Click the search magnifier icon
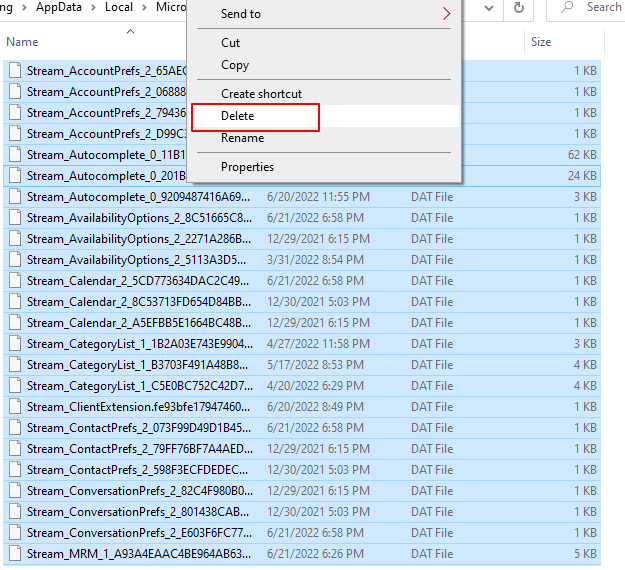 568,8
